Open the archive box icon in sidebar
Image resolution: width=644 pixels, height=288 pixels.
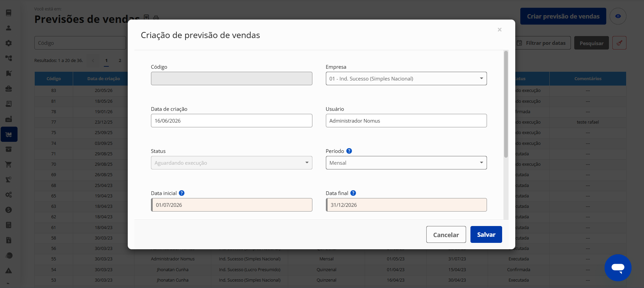[x=9, y=149]
